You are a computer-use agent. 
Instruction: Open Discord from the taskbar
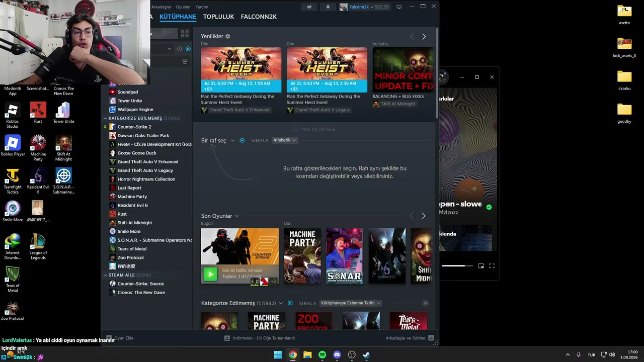(337, 354)
